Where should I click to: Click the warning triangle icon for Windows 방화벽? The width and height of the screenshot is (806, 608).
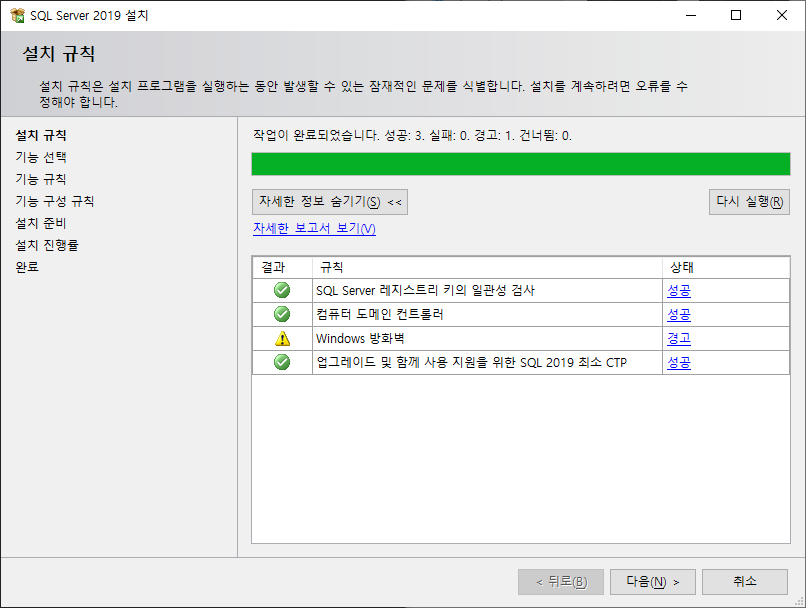click(x=282, y=338)
